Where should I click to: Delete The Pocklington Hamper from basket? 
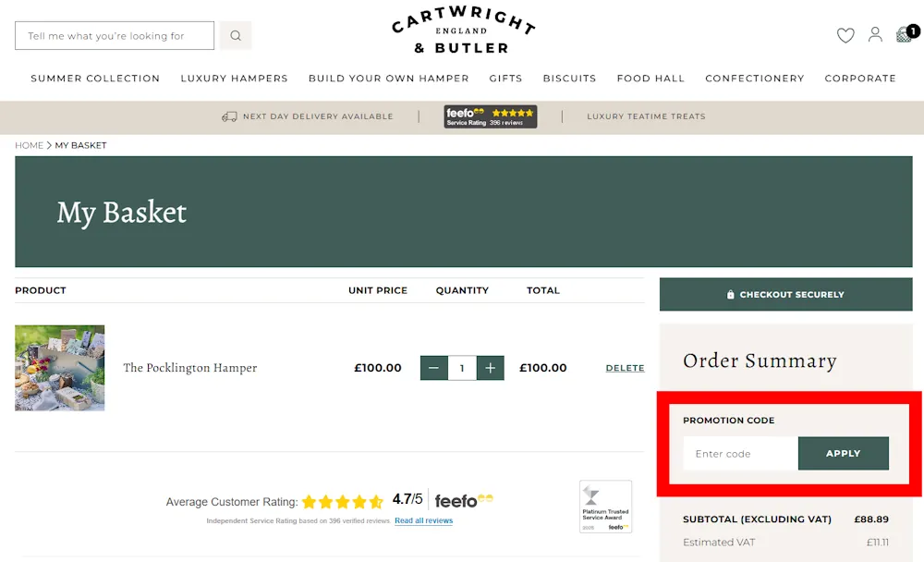pyautogui.click(x=625, y=368)
